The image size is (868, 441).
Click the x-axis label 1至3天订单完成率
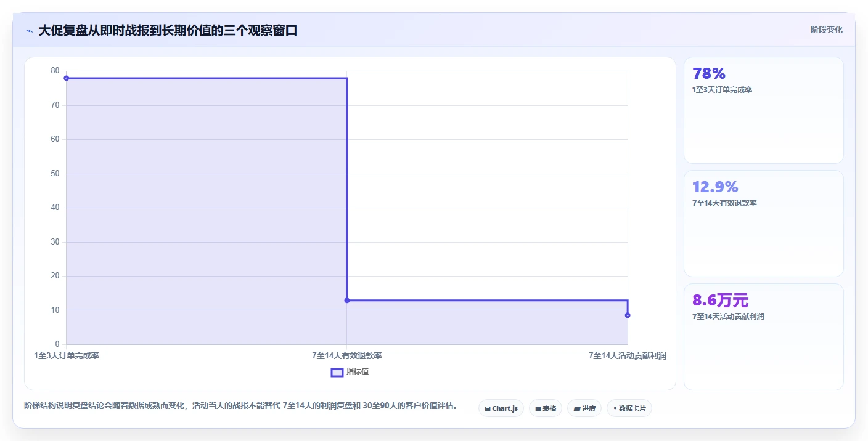pos(67,355)
